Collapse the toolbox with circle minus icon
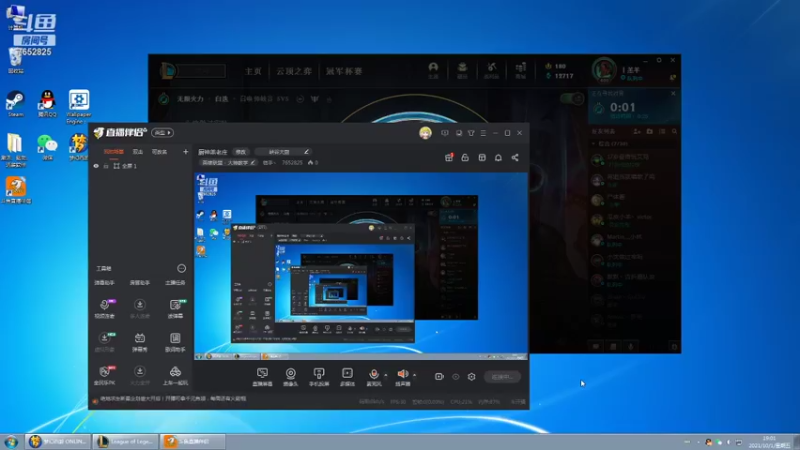The height and width of the screenshot is (450, 800). point(181,268)
